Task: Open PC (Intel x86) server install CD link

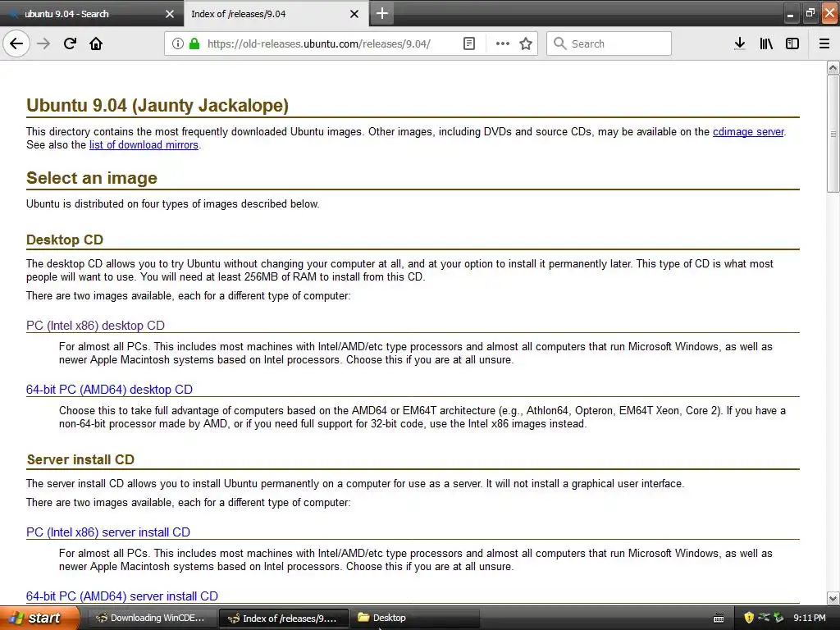Action: [108, 532]
